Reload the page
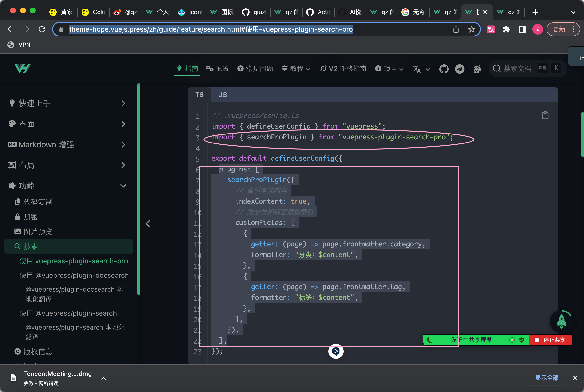The width and height of the screenshot is (584, 392). (42, 29)
